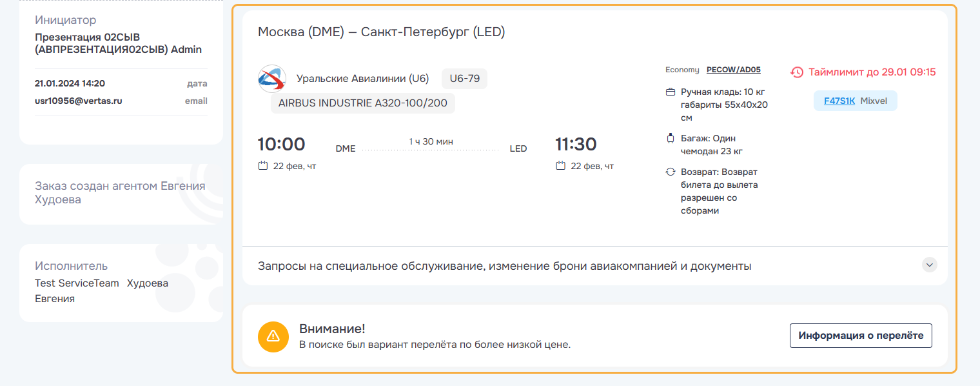Expand special service requests section chevron
Viewport: 980px width, 386px height.
coord(929,265)
